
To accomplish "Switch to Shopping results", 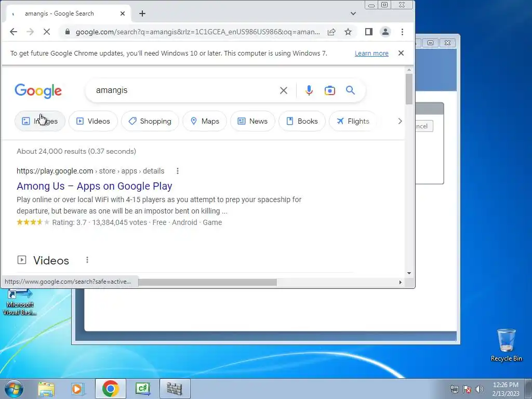I will (150, 121).
